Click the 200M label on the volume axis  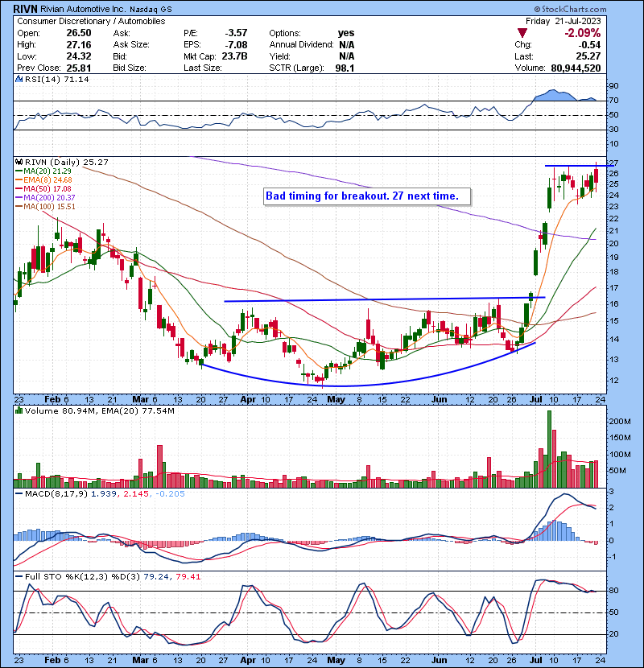pyautogui.click(x=620, y=422)
